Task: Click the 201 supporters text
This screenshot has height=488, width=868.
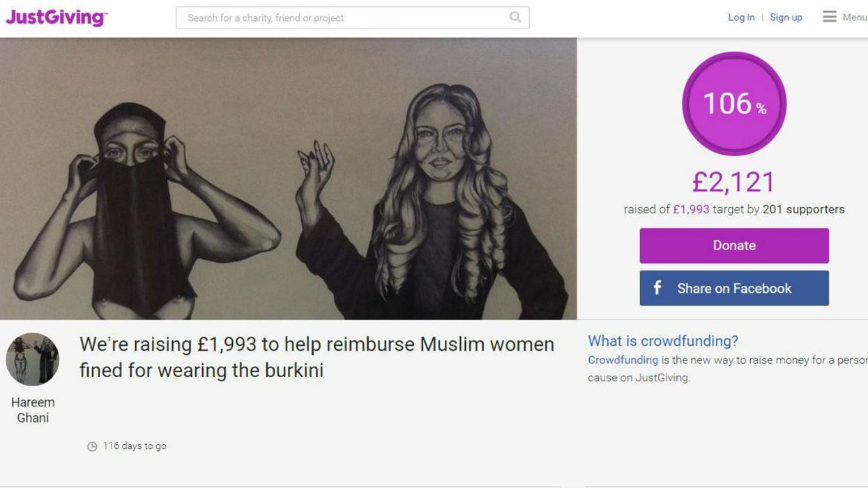Action: coord(803,209)
